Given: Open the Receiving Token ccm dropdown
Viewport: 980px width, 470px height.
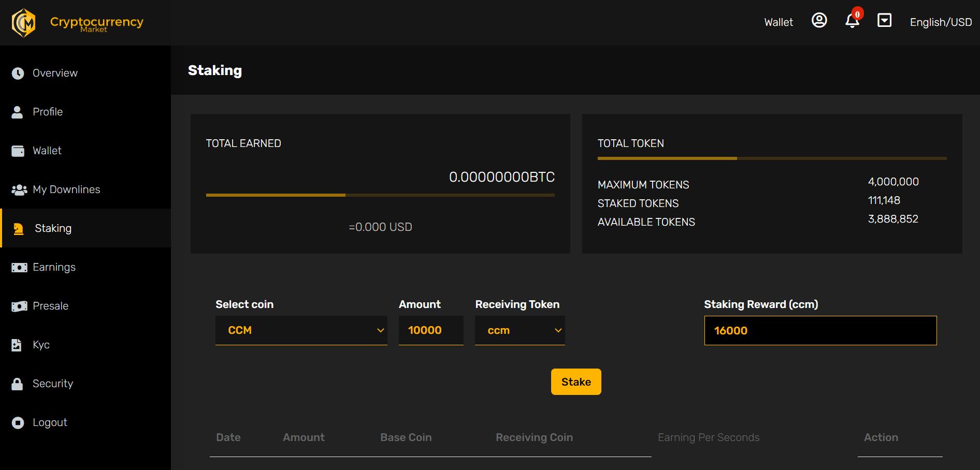Looking at the screenshot, I should (520, 330).
